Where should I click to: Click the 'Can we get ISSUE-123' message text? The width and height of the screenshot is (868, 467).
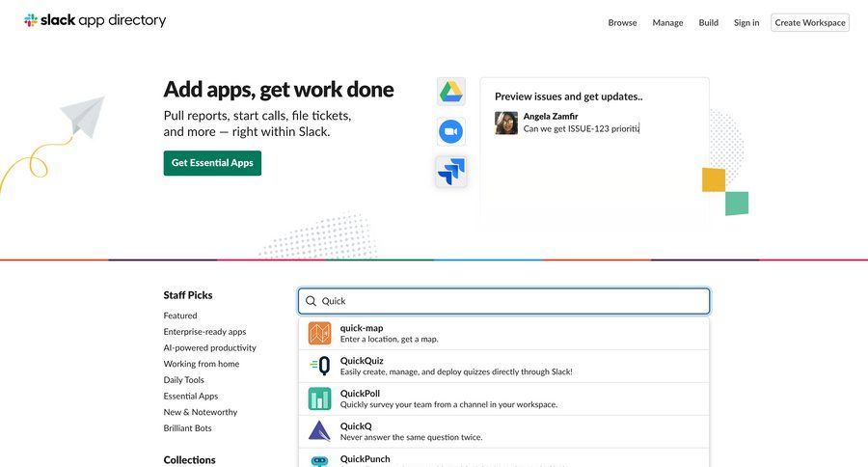tap(582, 128)
